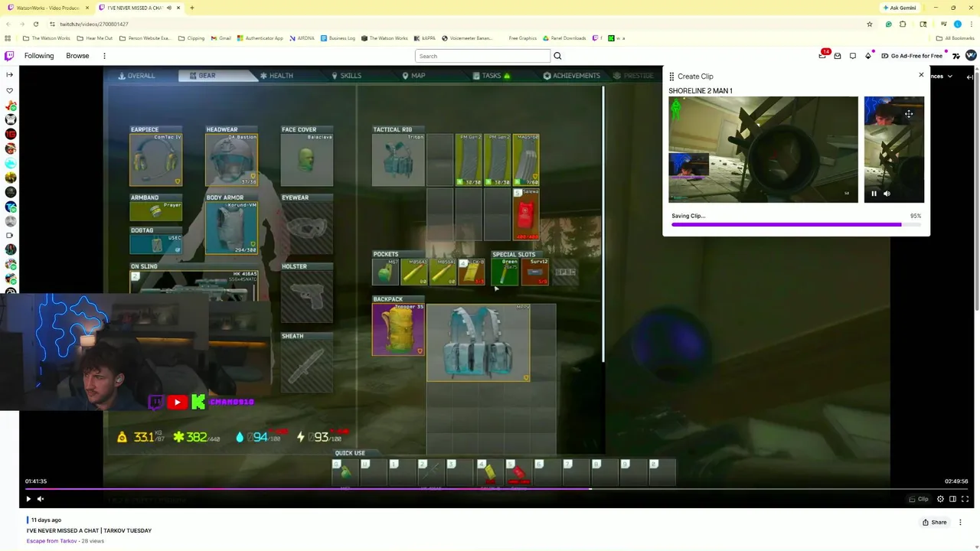The width and height of the screenshot is (980, 551).
Task: Select the landscape clip preview thumbnail
Action: click(x=763, y=149)
